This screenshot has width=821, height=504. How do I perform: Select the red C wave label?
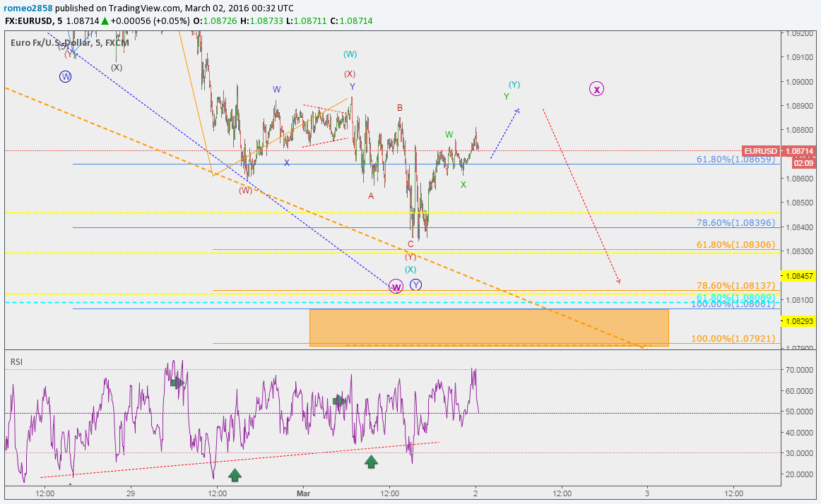coord(410,244)
